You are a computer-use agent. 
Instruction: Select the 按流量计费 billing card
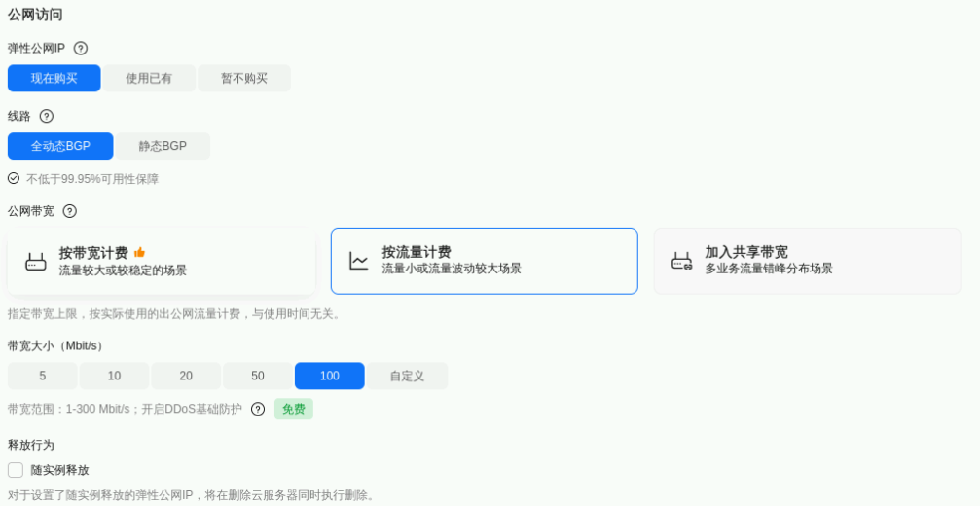click(484, 261)
